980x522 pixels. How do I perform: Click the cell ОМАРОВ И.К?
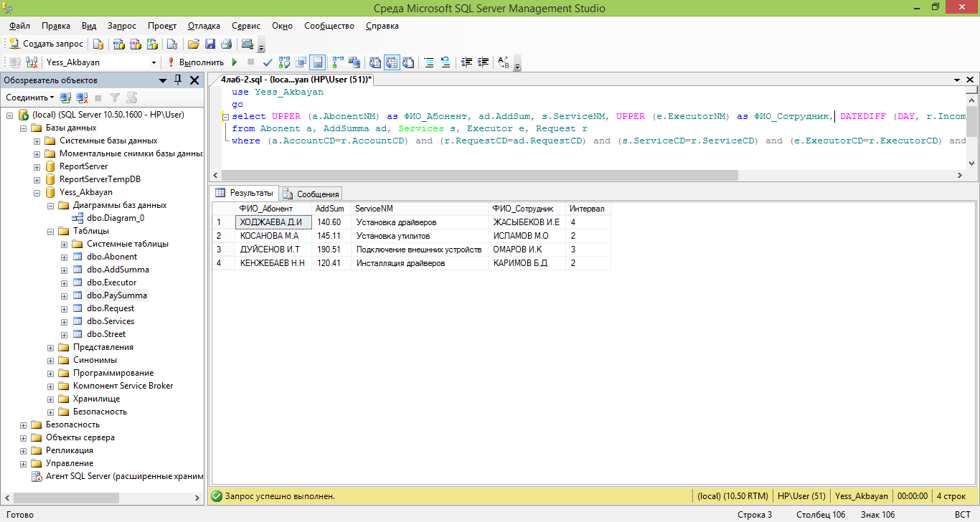pos(528,249)
